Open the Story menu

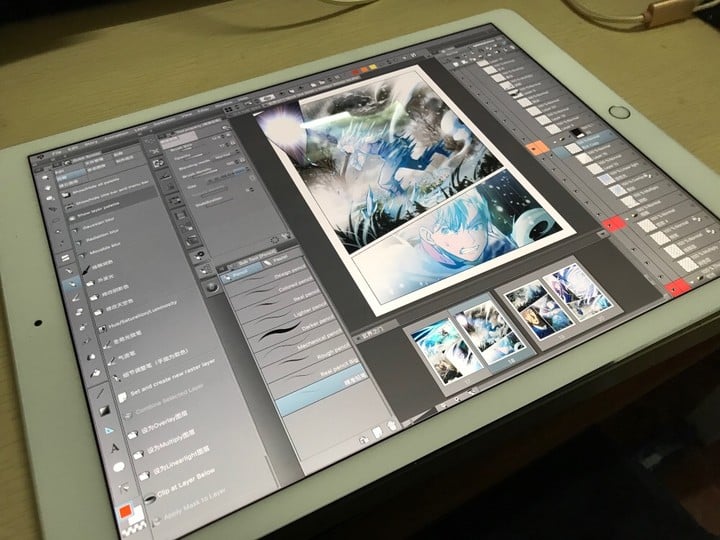point(91,143)
